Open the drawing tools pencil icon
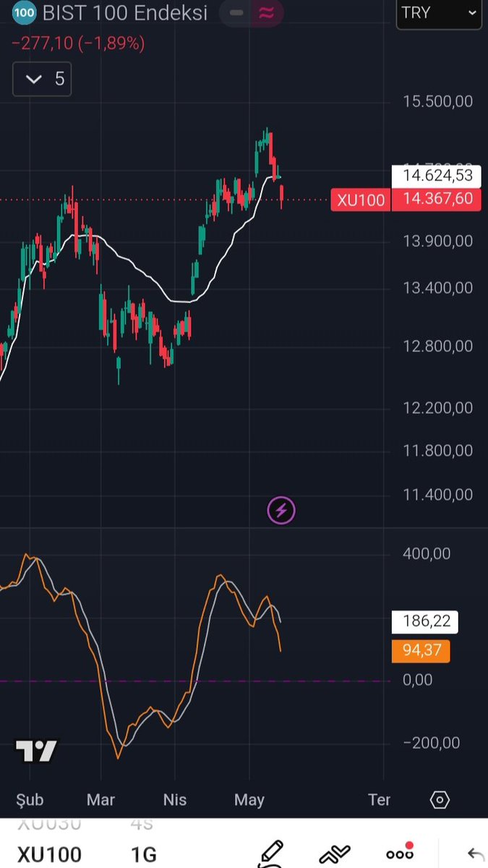Image resolution: width=488 pixels, height=868 pixels. pyautogui.click(x=271, y=854)
